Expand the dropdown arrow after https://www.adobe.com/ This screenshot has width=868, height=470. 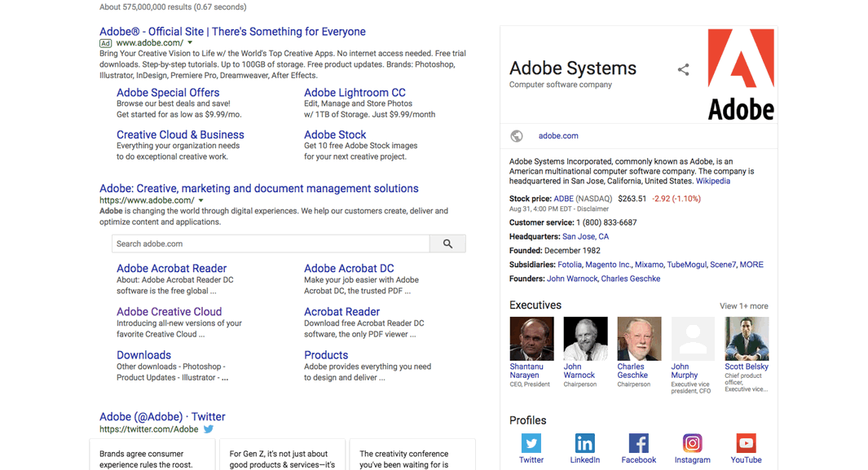click(x=201, y=200)
